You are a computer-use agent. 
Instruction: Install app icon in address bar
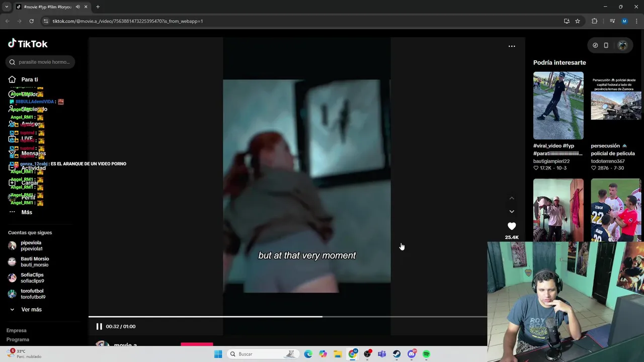(567, 21)
